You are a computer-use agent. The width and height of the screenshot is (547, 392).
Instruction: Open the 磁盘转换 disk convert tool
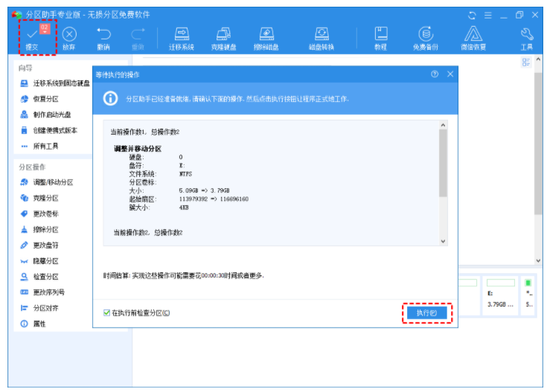[x=322, y=37]
